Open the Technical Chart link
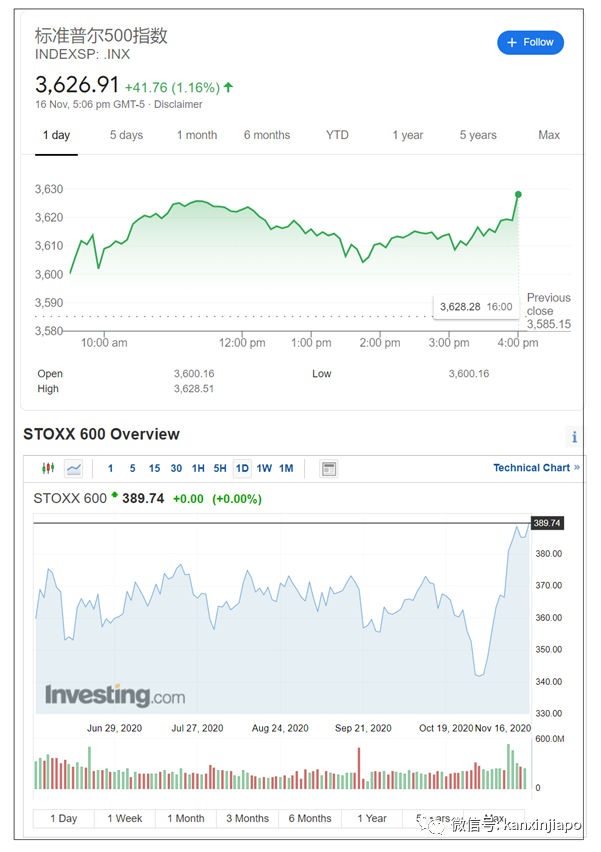Viewport: 601px width, 852px height. click(536, 467)
